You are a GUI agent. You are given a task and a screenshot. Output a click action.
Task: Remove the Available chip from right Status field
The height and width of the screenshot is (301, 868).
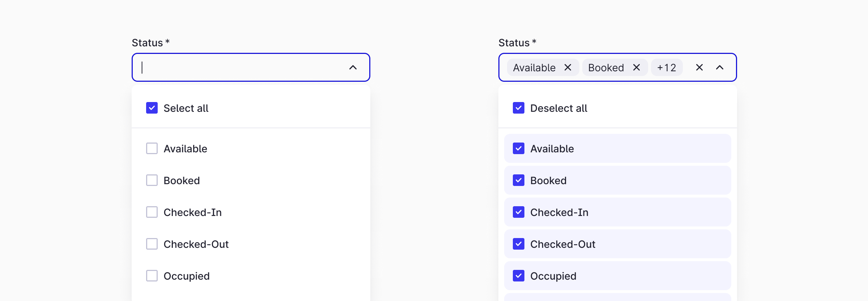click(568, 67)
